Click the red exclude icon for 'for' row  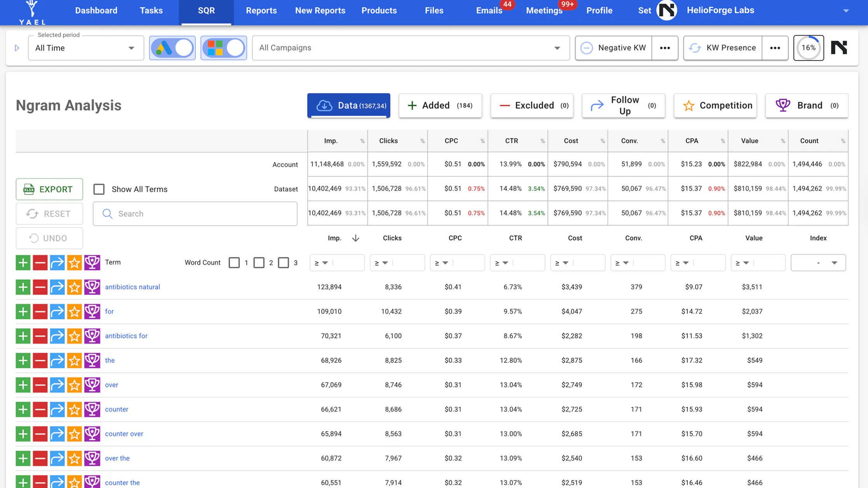pyautogui.click(x=40, y=311)
